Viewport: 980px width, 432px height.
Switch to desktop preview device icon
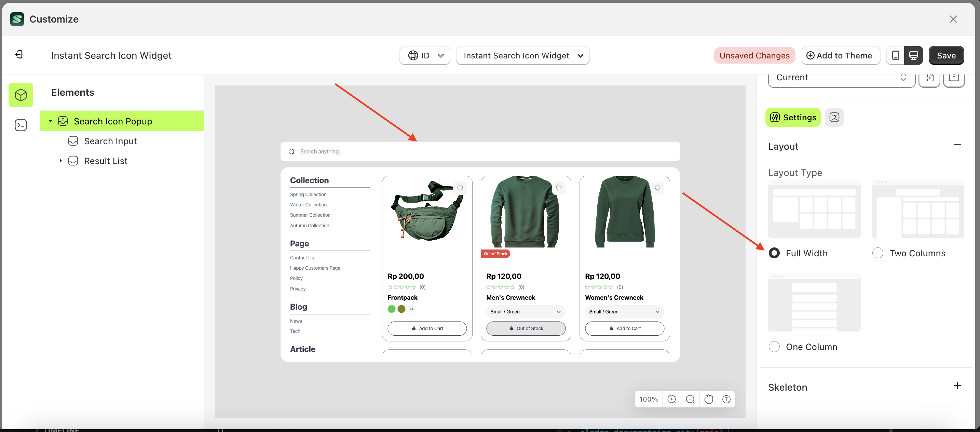tap(913, 56)
